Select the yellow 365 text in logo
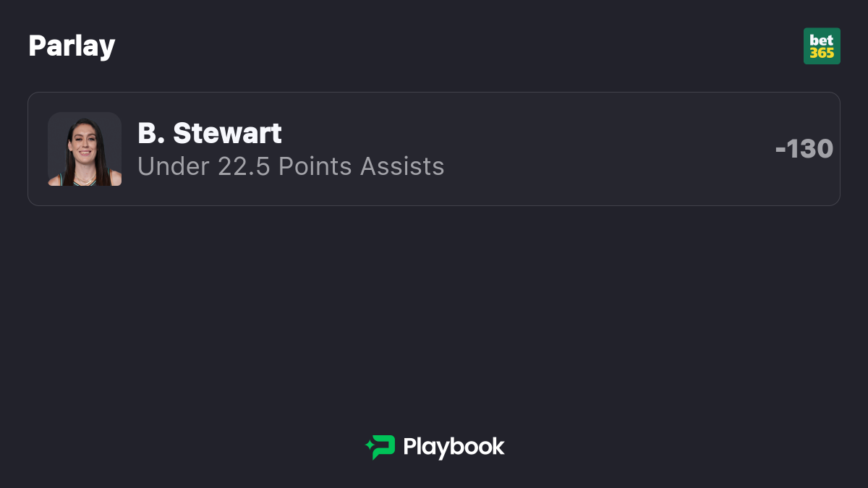Image resolution: width=868 pixels, height=488 pixels. (822, 53)
